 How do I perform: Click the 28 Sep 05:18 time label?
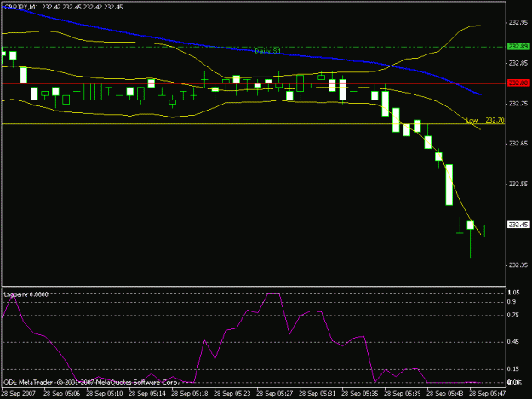tap(190, 394)
